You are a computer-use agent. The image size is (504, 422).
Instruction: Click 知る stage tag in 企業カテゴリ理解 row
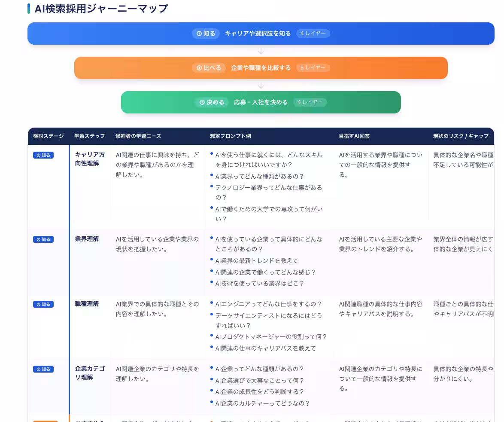pos(43,369)
